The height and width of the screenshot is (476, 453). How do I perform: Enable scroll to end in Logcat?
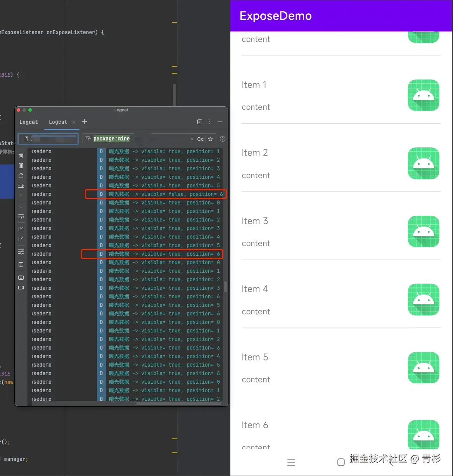click(x=21, y=186)
